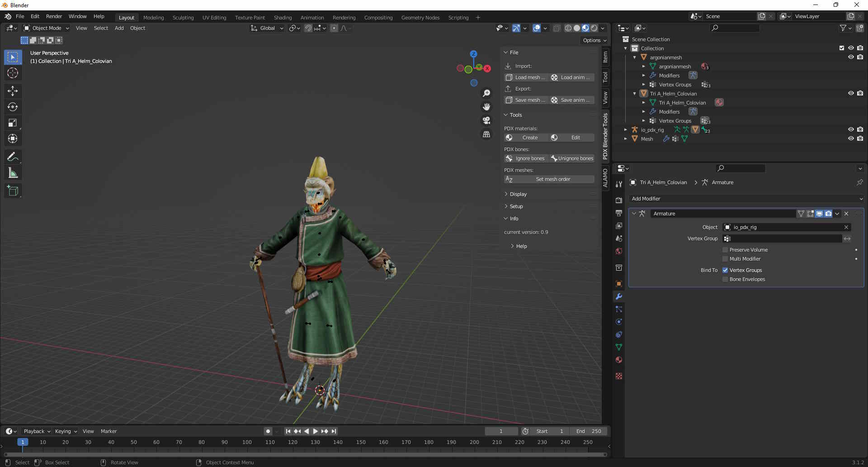Click the Ignore bones button
Viewport: 868px width, 467px height.
(526, 158)
